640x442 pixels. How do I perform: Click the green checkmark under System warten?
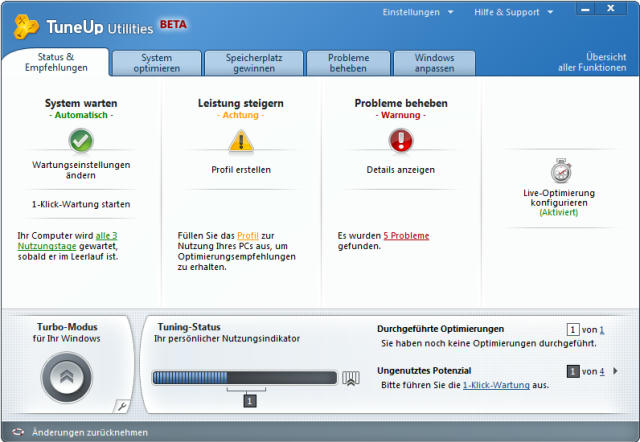(x=81, y=140)
